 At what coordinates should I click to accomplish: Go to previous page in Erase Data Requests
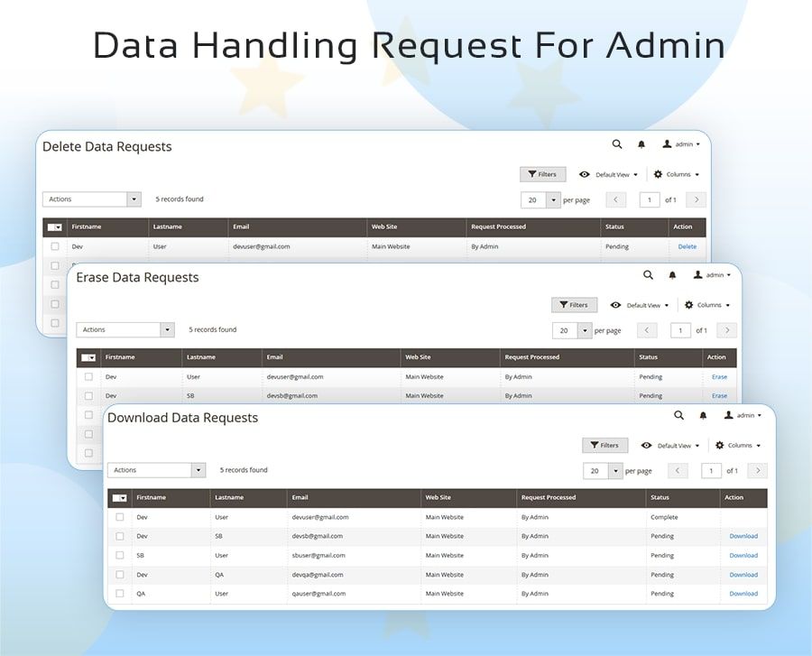(647, 330)
